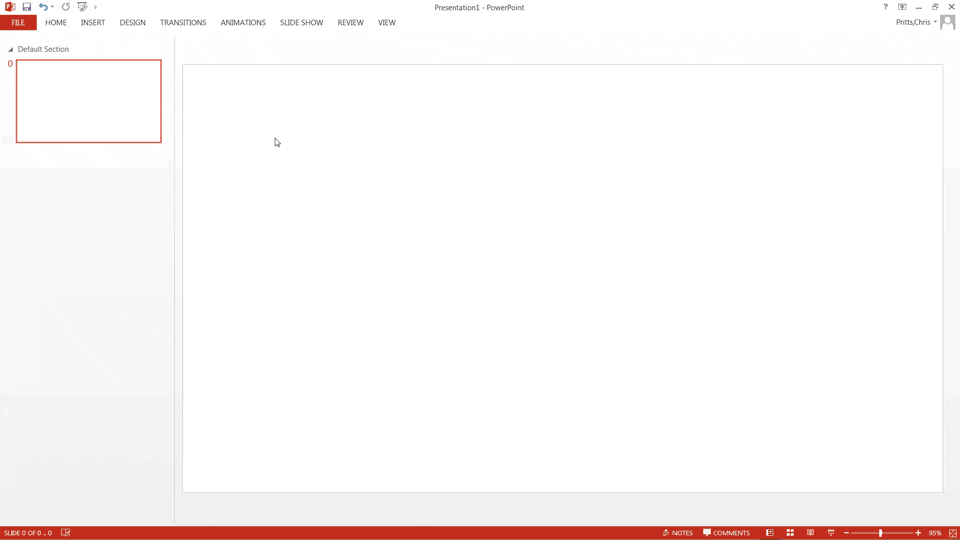Click the 95% zoom level
This screenshot has height=540, width=960.
click(935, 533)
